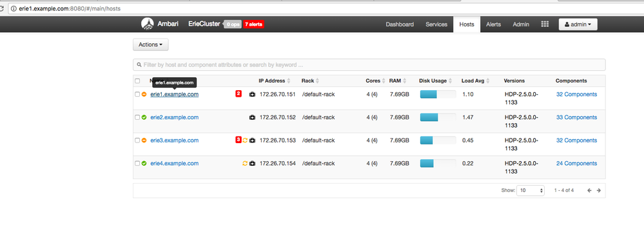Check the erie4.example.com row checkbox
The height and width of the screenshot is (243, 644).
click(137, 163)
